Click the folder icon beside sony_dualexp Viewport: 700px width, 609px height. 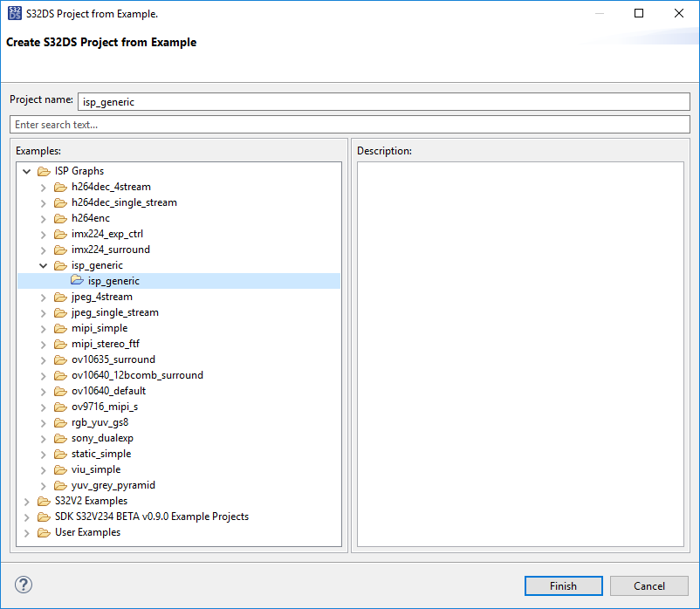[60, 438]
